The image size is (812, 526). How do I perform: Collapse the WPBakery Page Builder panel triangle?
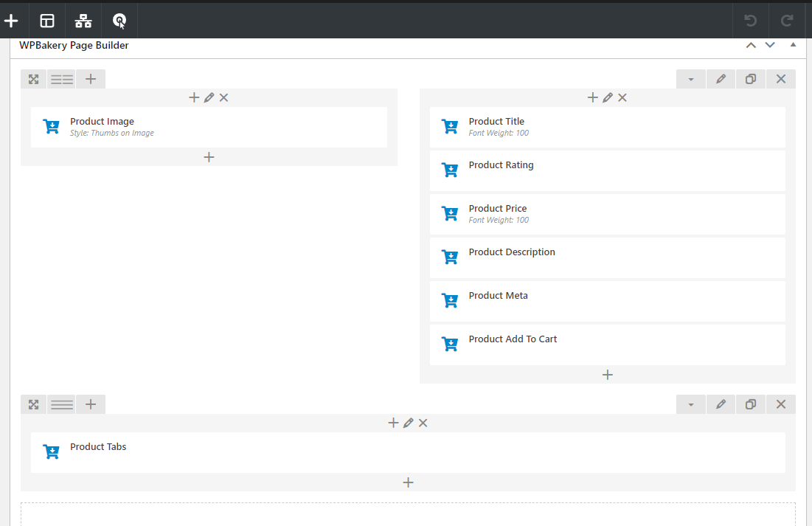(793, 44)
